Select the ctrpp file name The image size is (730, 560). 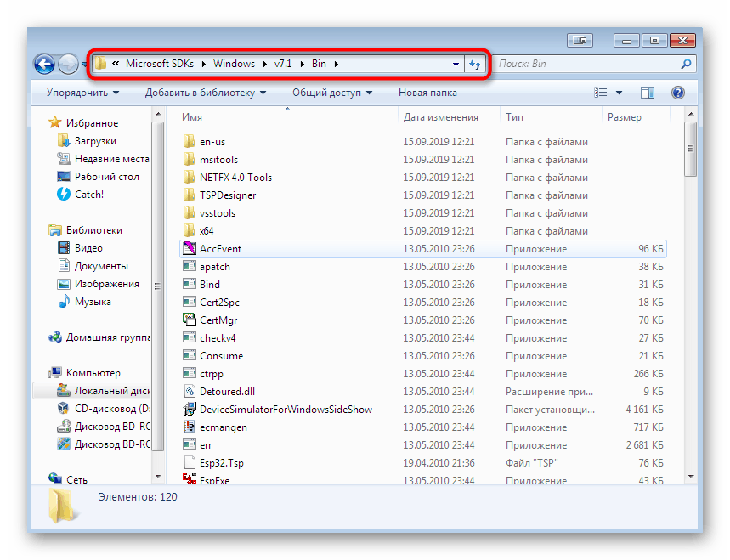(x=212, y=374)
